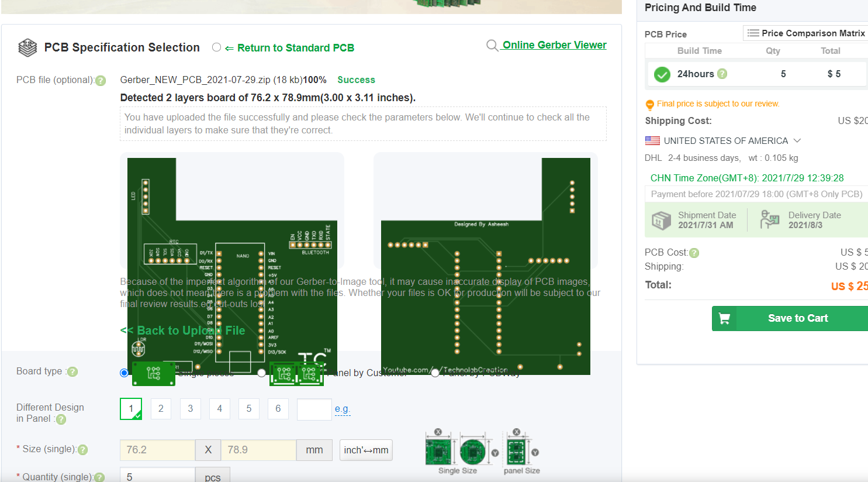Screen dimensions: 868x482
Task: Click the Board type help icon
Action: [72, 372]
